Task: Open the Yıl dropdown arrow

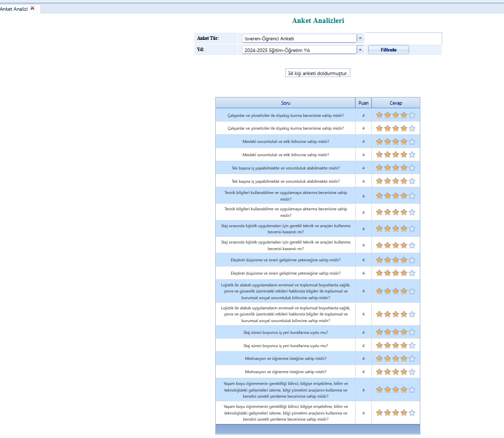Action: pyautogui.click(x=360, y=50)
